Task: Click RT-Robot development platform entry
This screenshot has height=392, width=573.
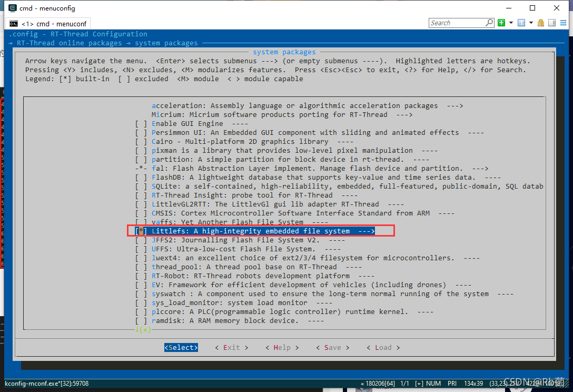Action: point(250,276)
